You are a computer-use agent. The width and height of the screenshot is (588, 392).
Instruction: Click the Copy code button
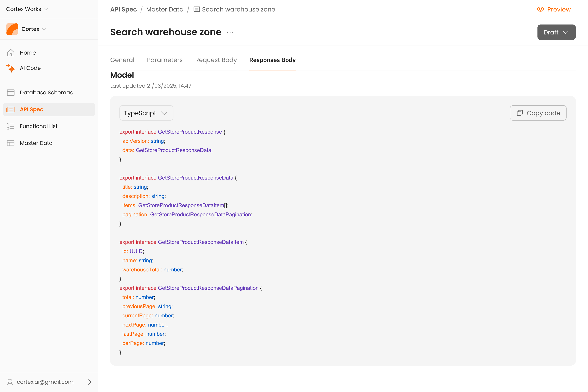click(x=538, y=113)
